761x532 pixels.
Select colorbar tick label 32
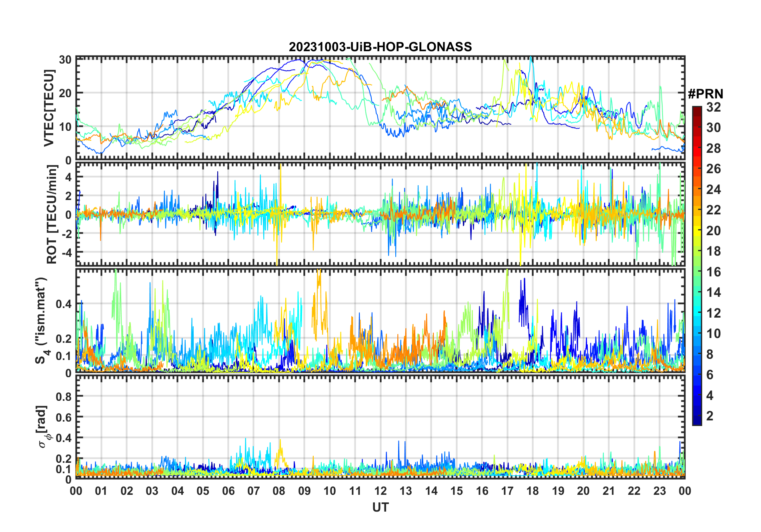(x=713, y=107)
